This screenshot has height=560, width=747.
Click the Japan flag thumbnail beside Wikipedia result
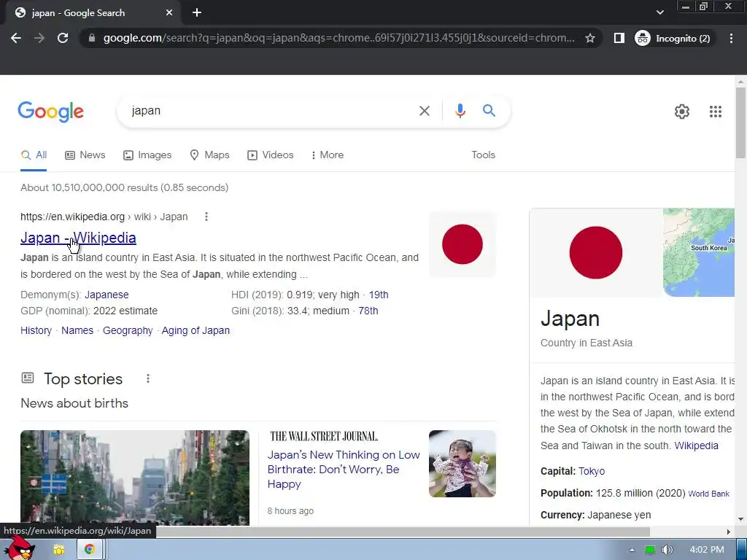click(462, 244)
